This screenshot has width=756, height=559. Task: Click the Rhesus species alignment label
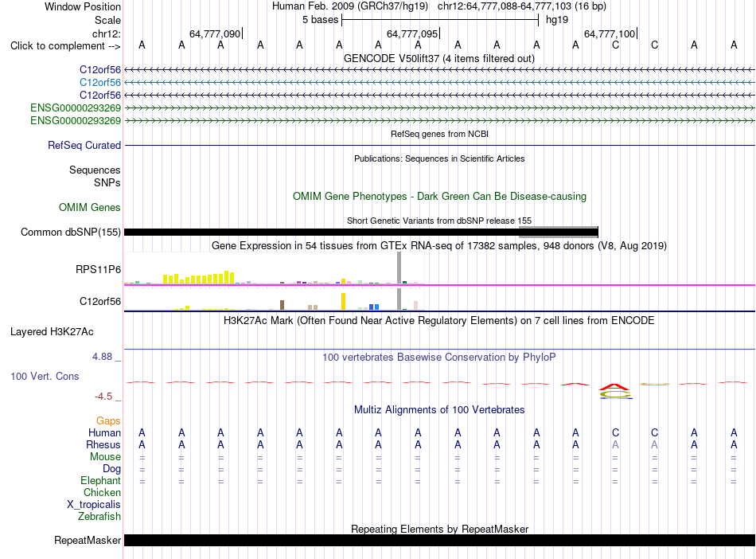pos(103,444)
